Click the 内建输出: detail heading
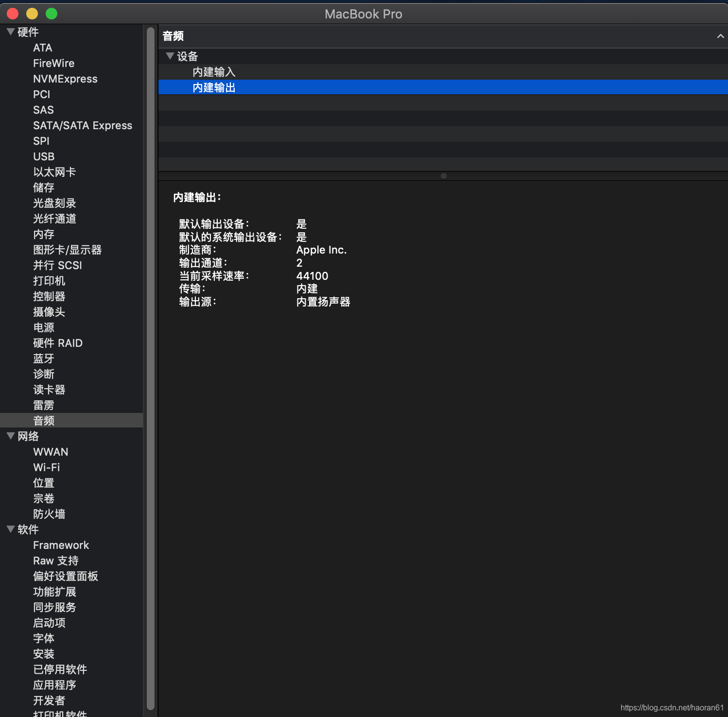 point(197,197)
